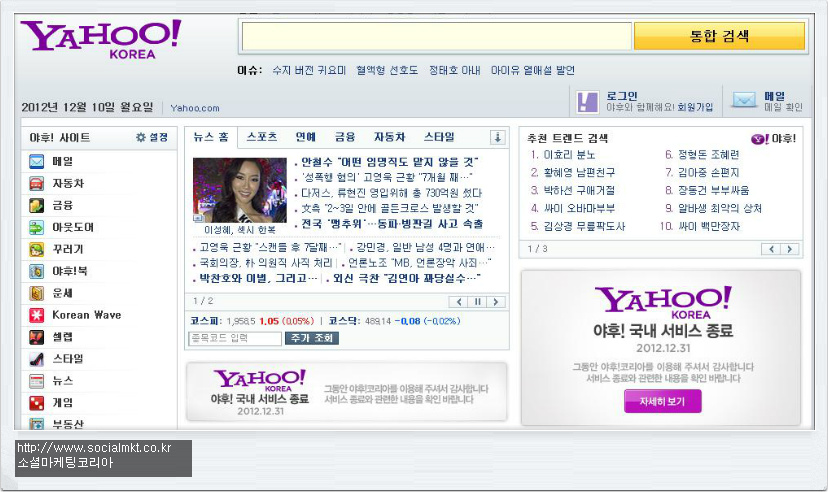Open the trend search 정형돈 조혜련
Screen dimensions: 828x492
(x=709, y=155)
